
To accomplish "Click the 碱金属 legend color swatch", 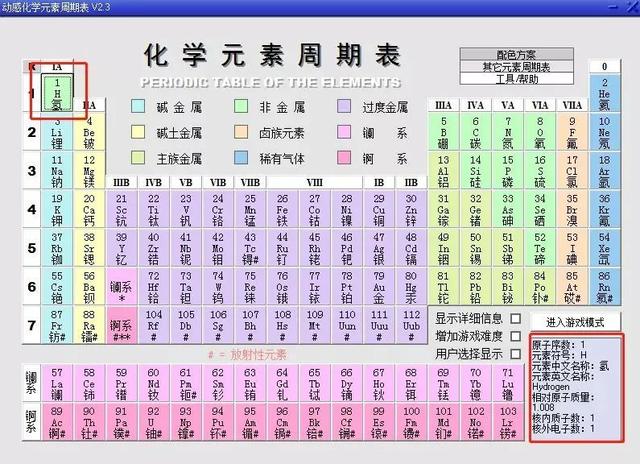I will coord(138,106).
